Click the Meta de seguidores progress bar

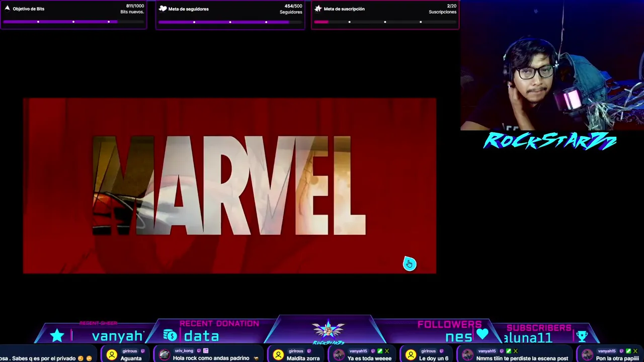[x=230, y=22]
